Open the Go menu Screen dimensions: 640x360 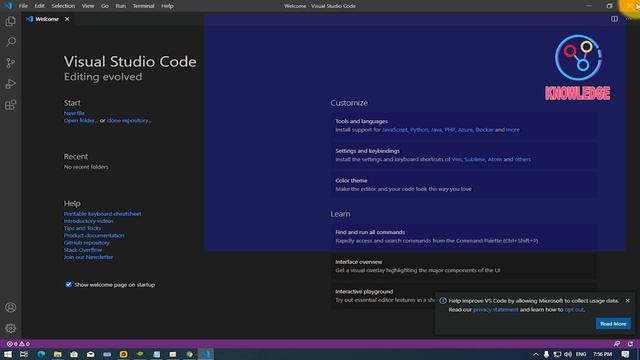(105, 6)
